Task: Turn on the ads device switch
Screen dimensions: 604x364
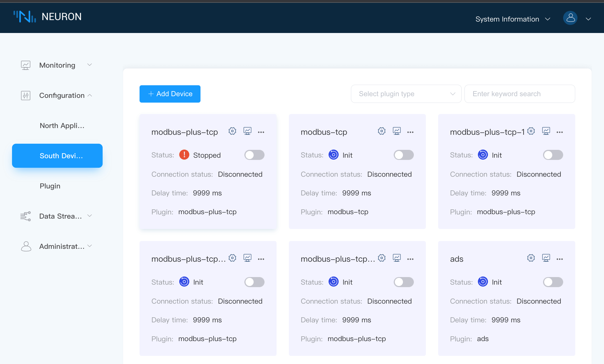Action: tap(553, 282)
